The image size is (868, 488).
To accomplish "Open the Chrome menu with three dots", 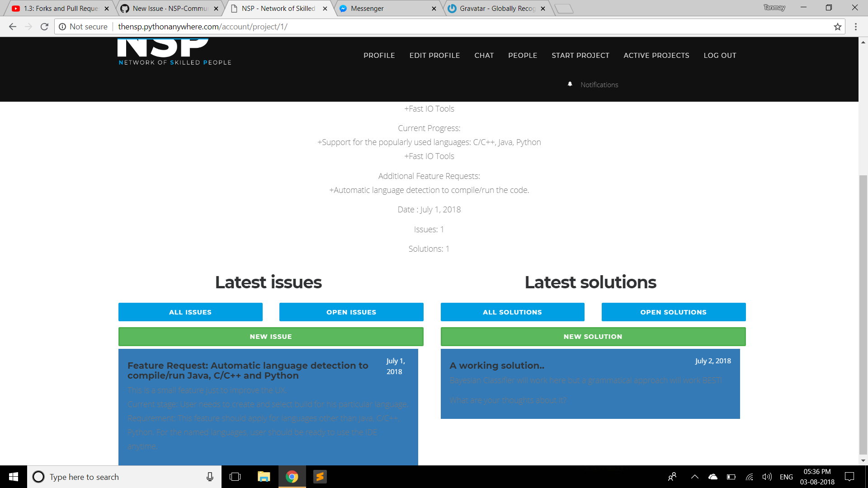I will pyautogui.click(x=855, y=27).
